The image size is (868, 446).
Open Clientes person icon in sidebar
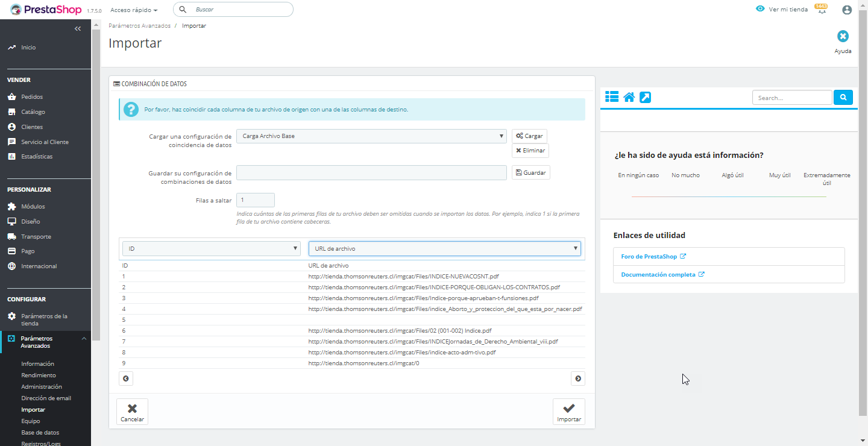coord(11,127)
